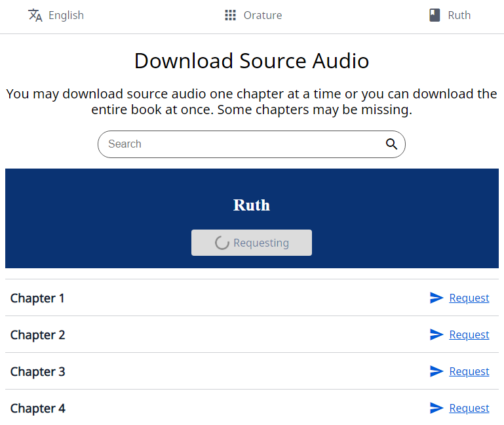Select the Chapter 4 row label

[x=37, y=408]
